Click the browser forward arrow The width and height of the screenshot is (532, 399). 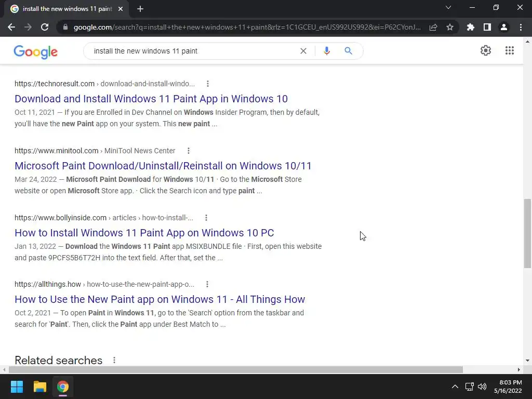(x=28, y=27)
